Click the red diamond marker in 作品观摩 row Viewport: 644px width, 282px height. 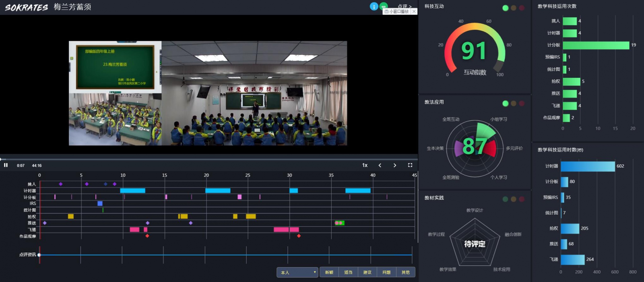(x=147, y=236)
